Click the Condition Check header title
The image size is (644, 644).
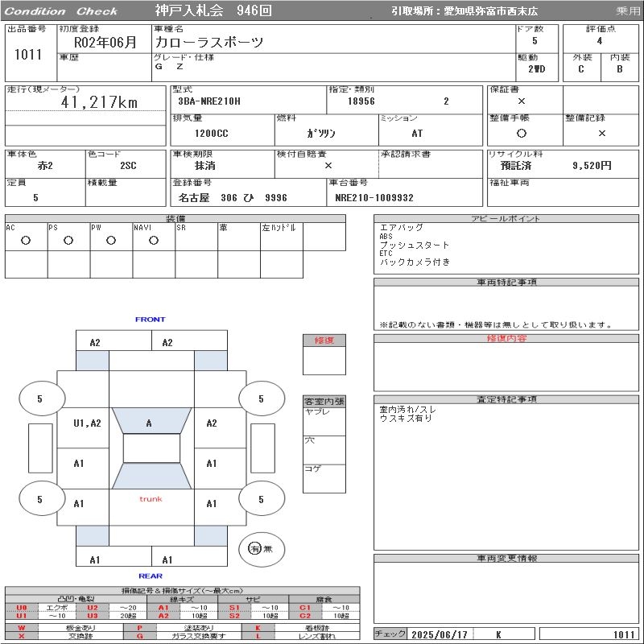click(61, 11)
